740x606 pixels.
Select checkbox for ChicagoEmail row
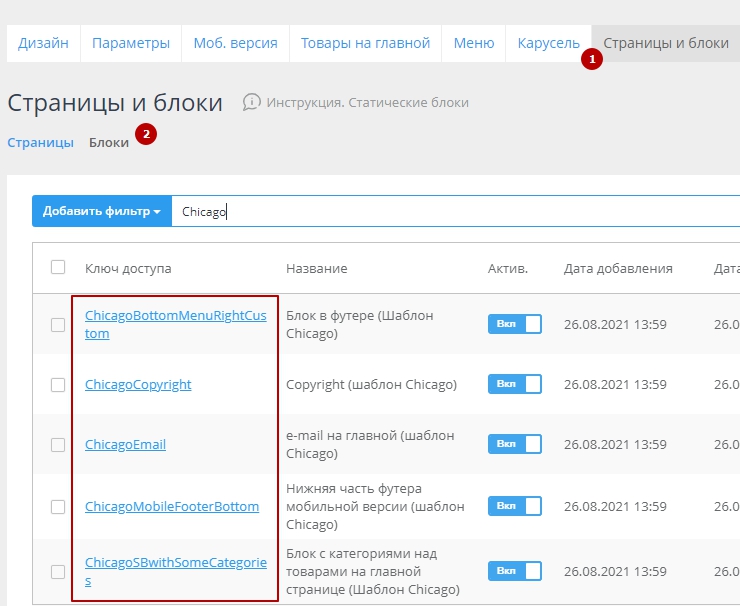(58, 445)
